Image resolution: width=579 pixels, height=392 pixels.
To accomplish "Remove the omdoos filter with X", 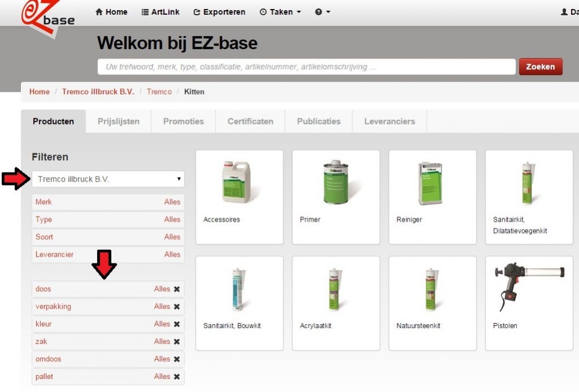I will click(x=176, y=359).
